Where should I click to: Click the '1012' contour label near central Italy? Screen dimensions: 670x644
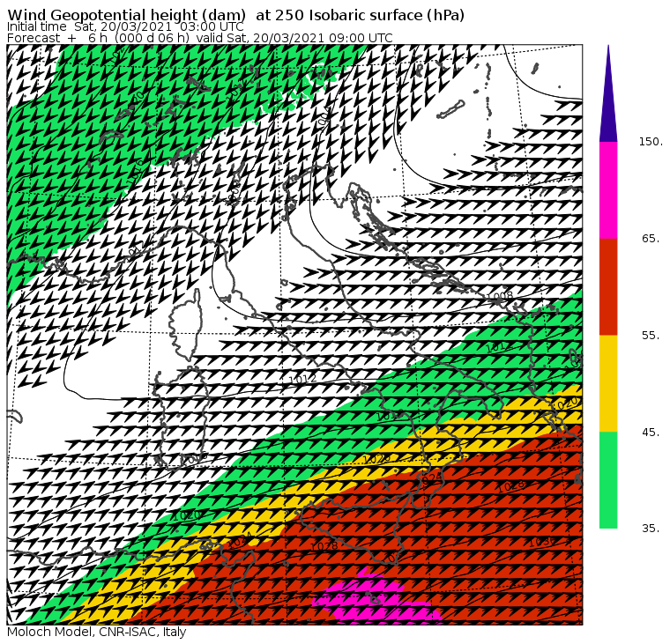pos(302,379)
